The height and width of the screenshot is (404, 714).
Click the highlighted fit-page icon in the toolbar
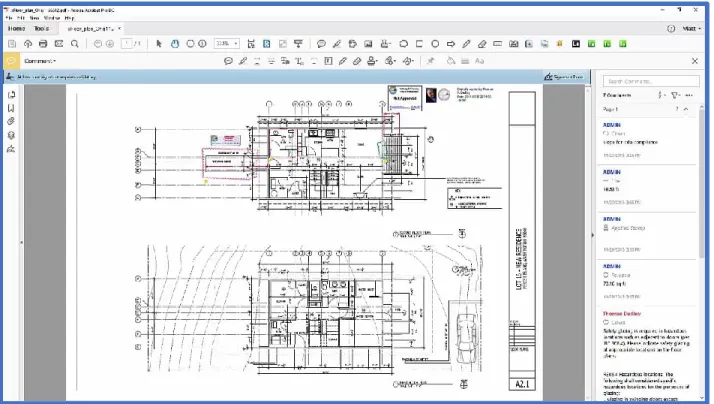tap(267, 44)
